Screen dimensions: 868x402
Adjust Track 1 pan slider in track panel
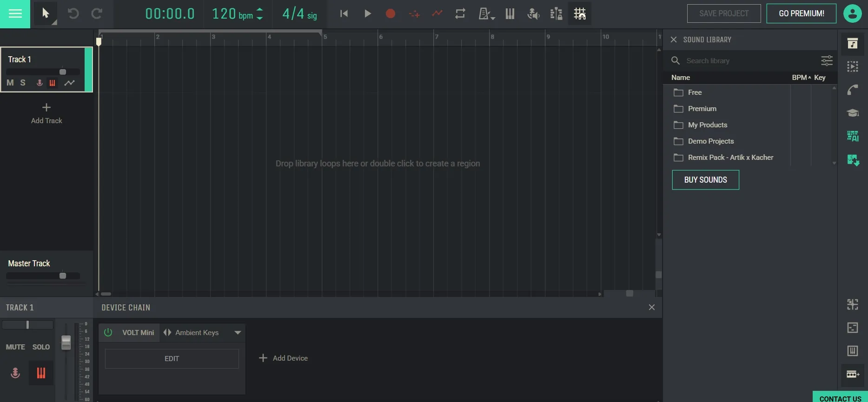click(x=27, y=325)
